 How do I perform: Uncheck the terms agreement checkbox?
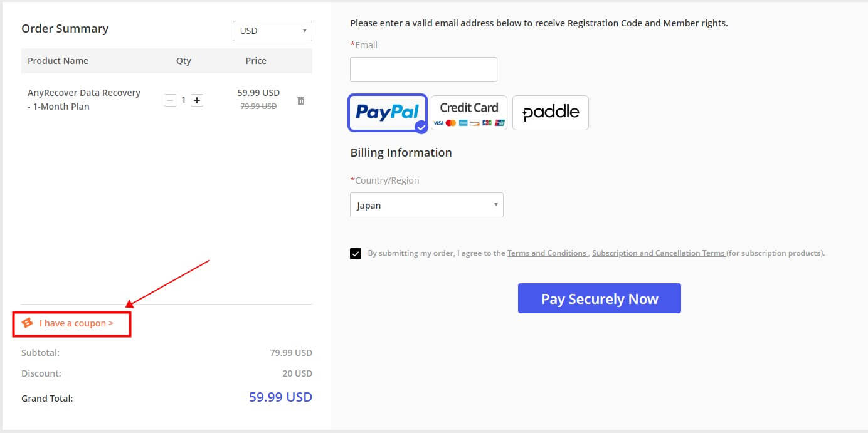(356, 254)
